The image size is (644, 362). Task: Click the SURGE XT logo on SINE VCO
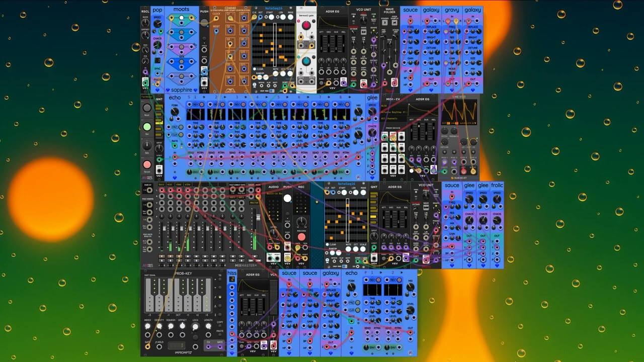point(459,178)
